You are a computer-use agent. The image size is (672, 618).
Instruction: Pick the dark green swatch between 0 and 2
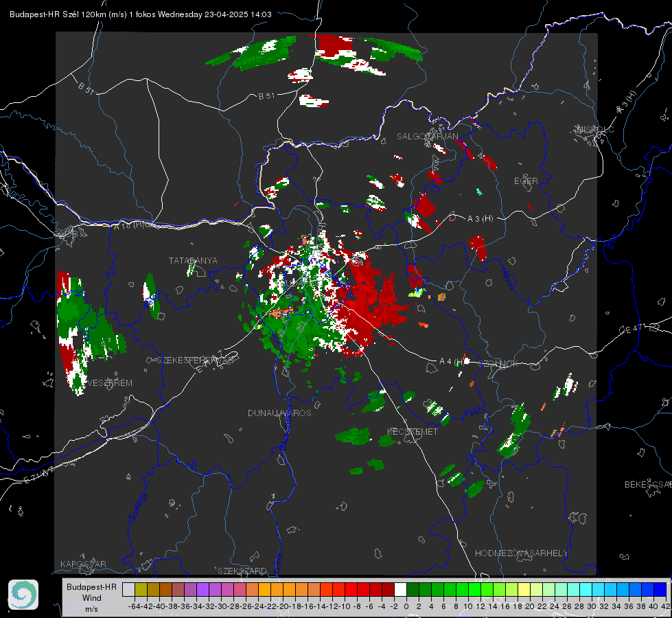coord(413,590)
